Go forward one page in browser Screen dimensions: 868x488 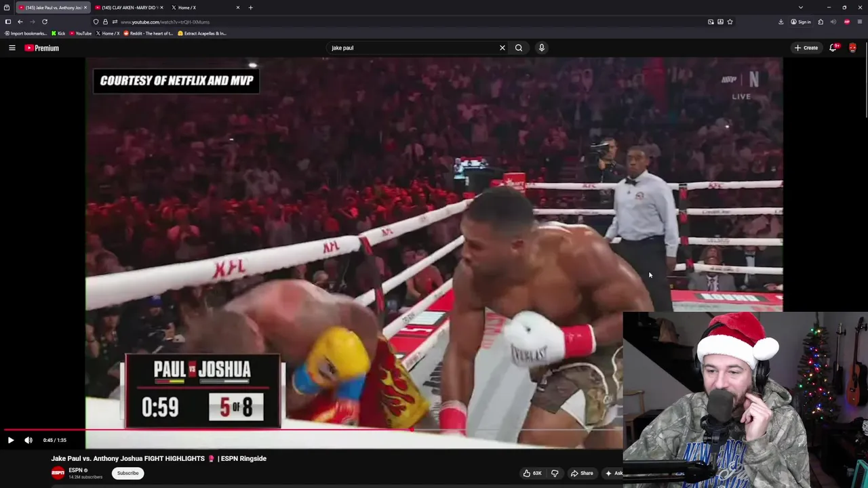coord(32,22)
